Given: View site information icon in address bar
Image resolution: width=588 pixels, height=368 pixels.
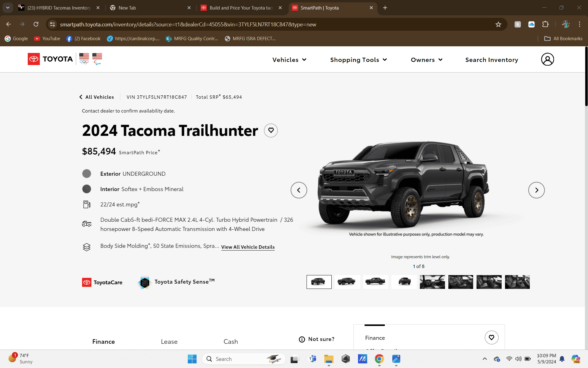Looking at the screenshot, I should click(53, 24).
